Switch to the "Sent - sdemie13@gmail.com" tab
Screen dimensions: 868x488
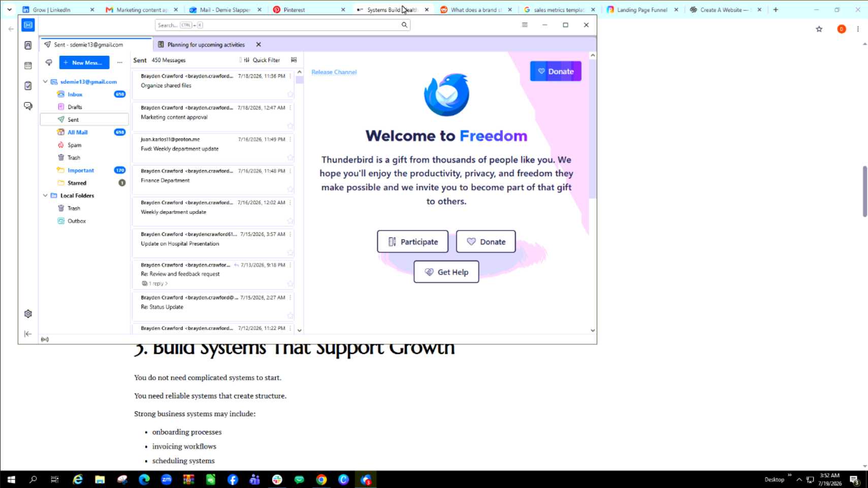click(96, 45)
